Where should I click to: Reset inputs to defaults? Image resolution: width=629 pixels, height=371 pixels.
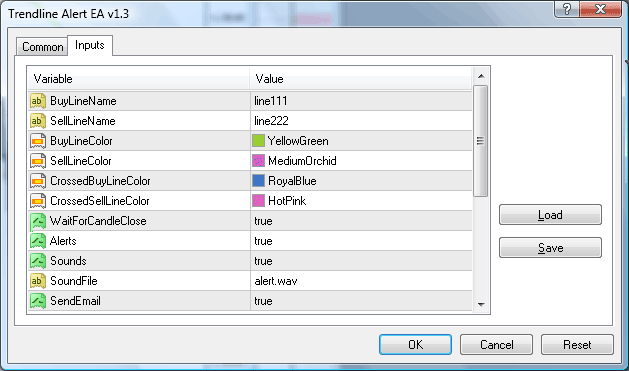tap(577, 345)
